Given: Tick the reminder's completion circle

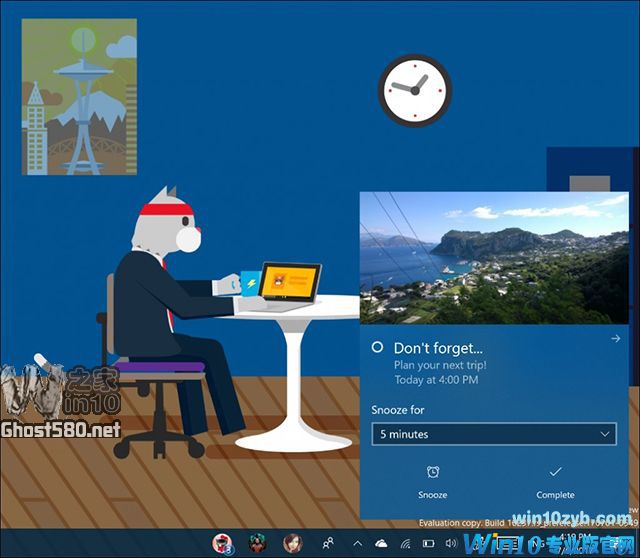Looking at the screenshot, I should pos(378,347).
